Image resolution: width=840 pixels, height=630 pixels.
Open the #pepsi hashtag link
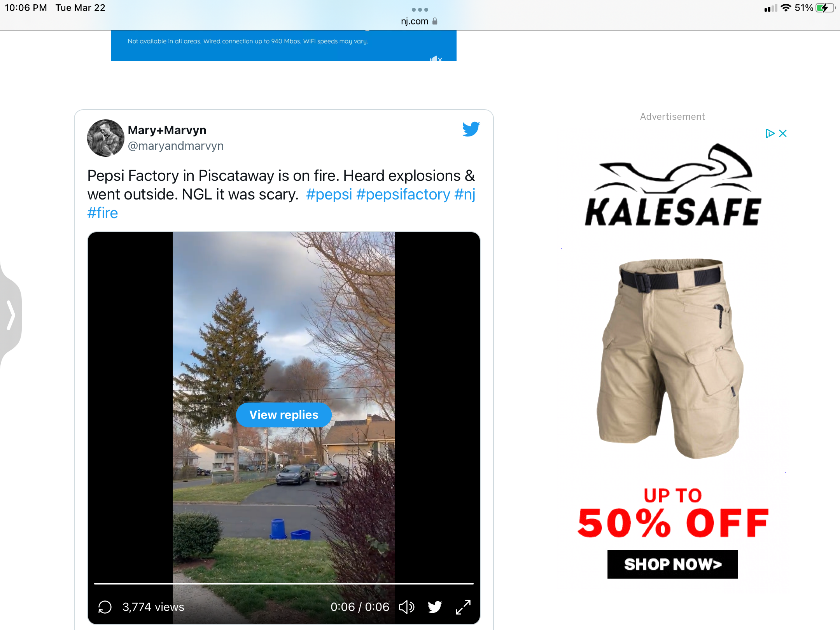point(329,194)
